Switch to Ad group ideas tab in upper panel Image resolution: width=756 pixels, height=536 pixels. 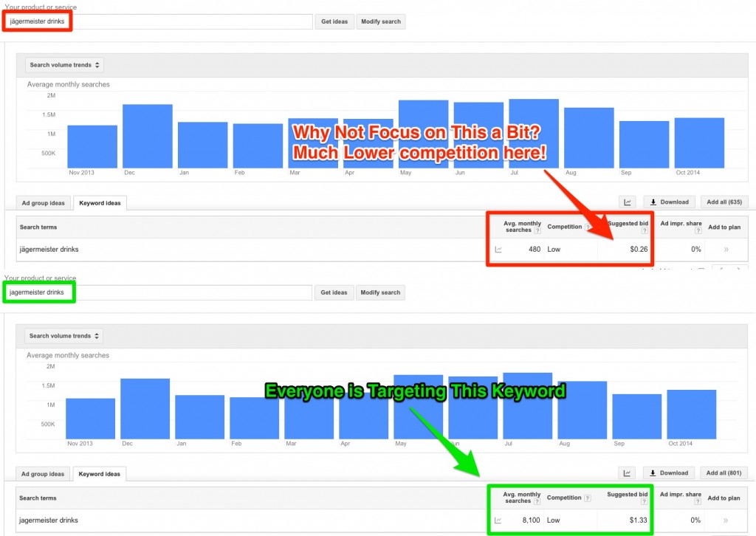pos(43,202)
